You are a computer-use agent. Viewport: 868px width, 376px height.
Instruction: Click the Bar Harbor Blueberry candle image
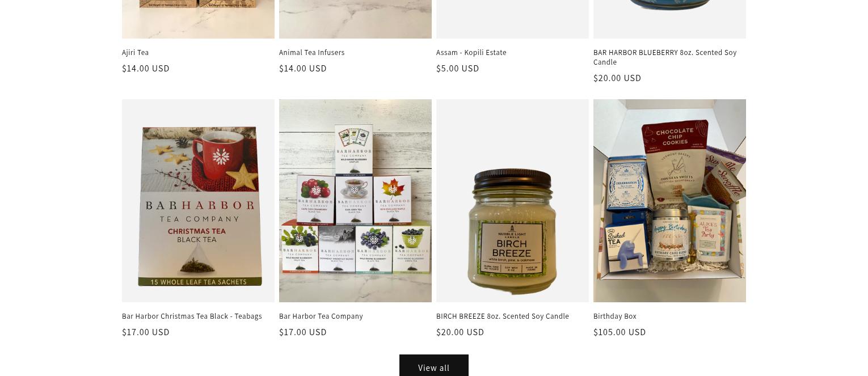pyautogui.click(x=669, y=19)
